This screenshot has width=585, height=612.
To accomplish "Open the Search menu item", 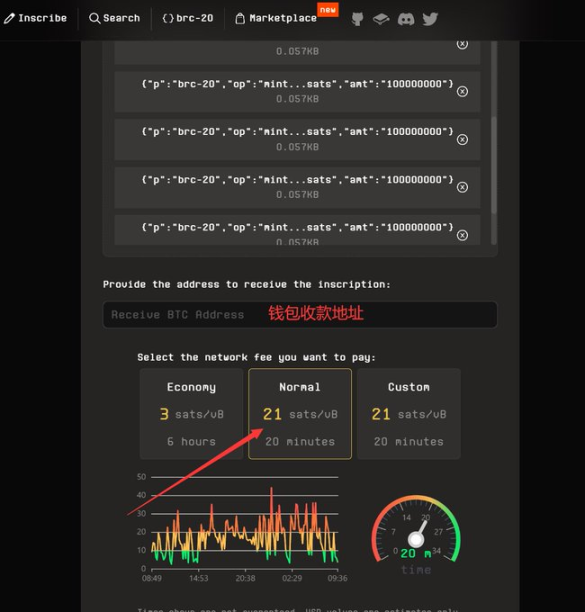I will tap(114, 18).
